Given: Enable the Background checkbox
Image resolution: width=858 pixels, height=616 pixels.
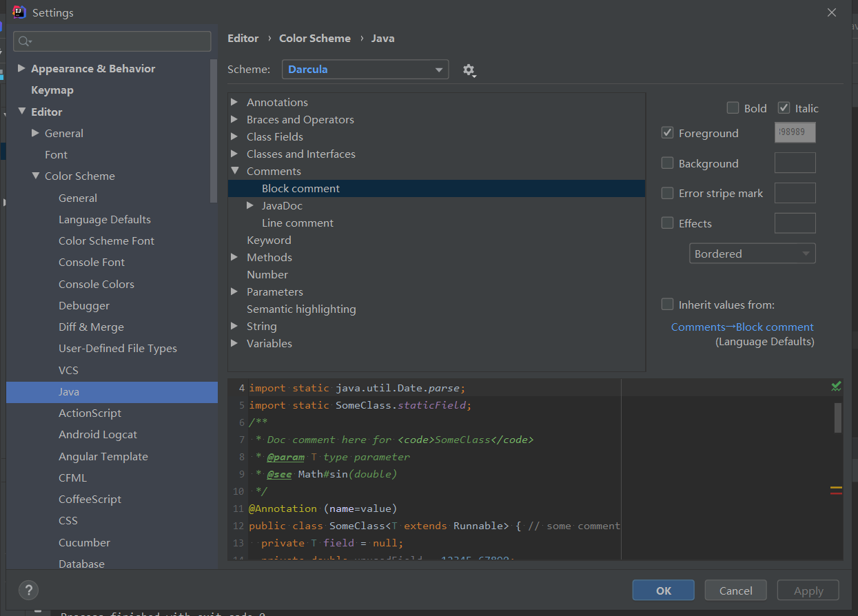Looking at the screenshot, I should [x=667, y=163].
